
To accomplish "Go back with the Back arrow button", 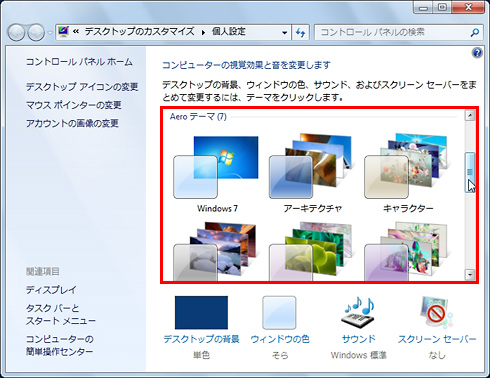I will (16, 32).
